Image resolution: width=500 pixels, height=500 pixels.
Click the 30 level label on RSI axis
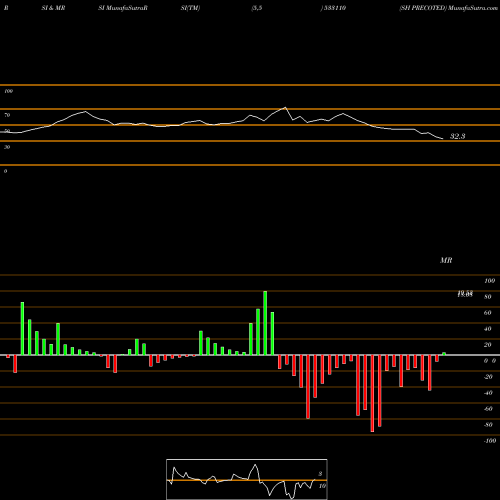point(7,147)
